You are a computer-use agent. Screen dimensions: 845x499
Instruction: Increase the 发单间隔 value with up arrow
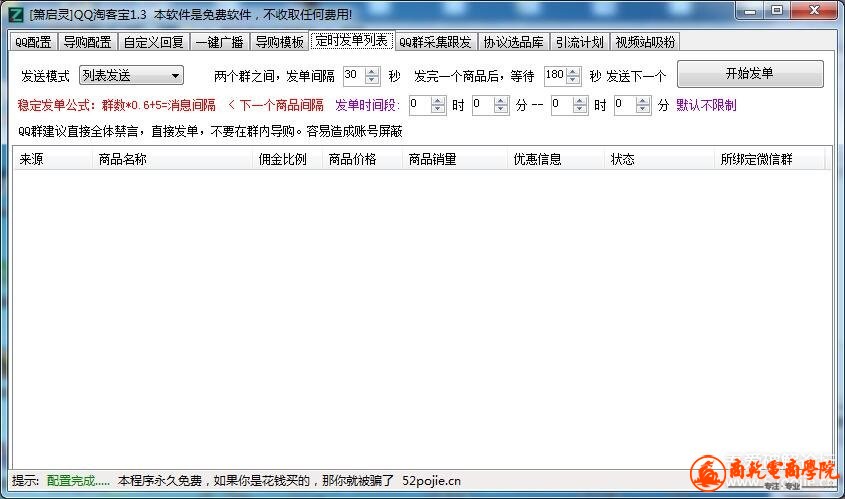[372, 72]
